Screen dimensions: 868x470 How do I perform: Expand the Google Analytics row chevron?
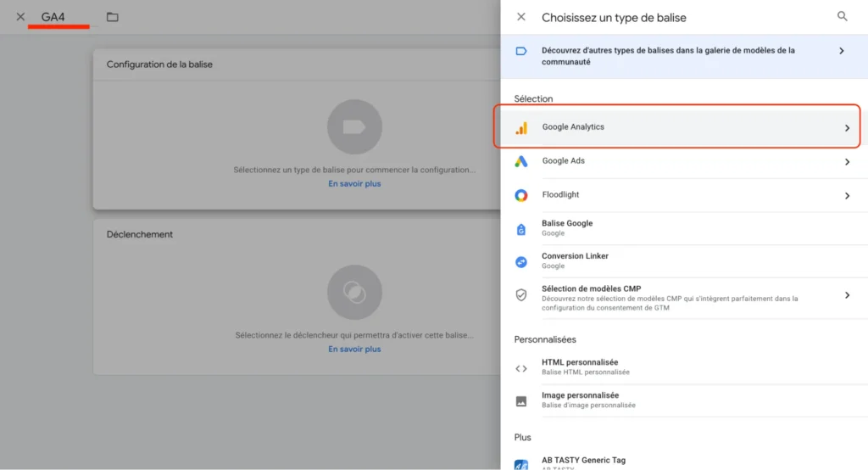tap(847, 128)
